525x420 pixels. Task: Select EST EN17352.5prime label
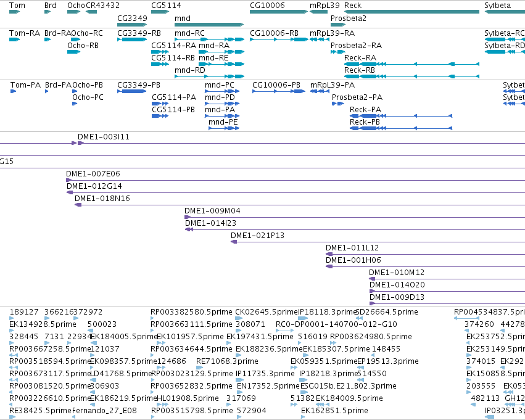click(x=268, y=386)
